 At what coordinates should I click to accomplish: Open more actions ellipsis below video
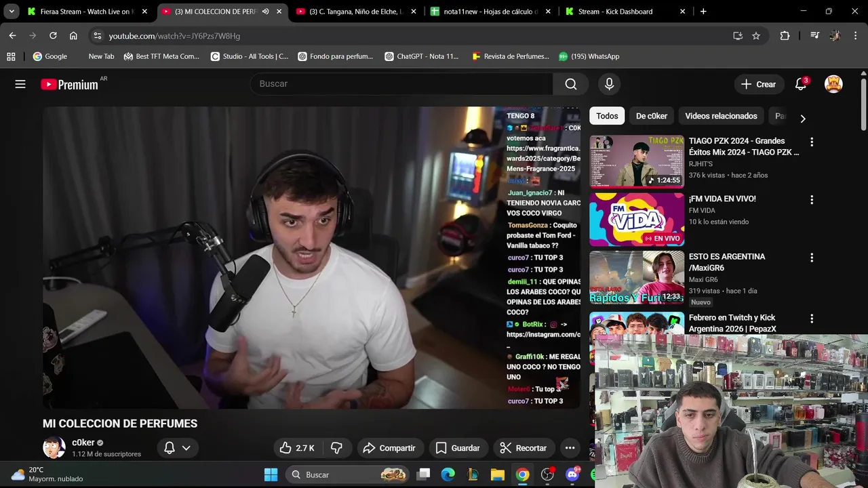(570, 448)
